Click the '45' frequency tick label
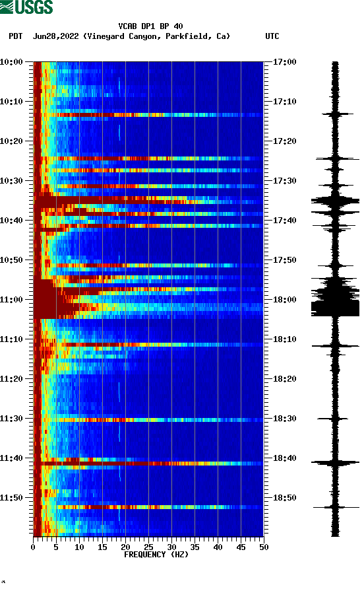Image resolution: width=364 pixels, height=589 pixels. point(241,547)
